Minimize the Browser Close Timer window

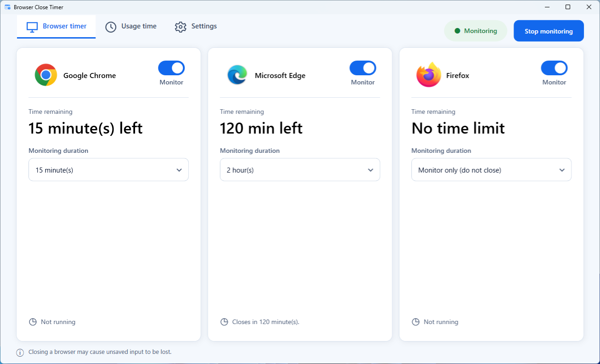547,7
